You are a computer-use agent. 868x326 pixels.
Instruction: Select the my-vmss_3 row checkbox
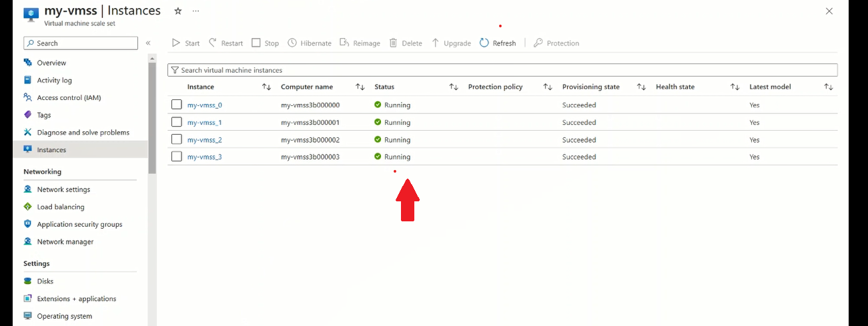pyautogui.click(x=176, y=157)
